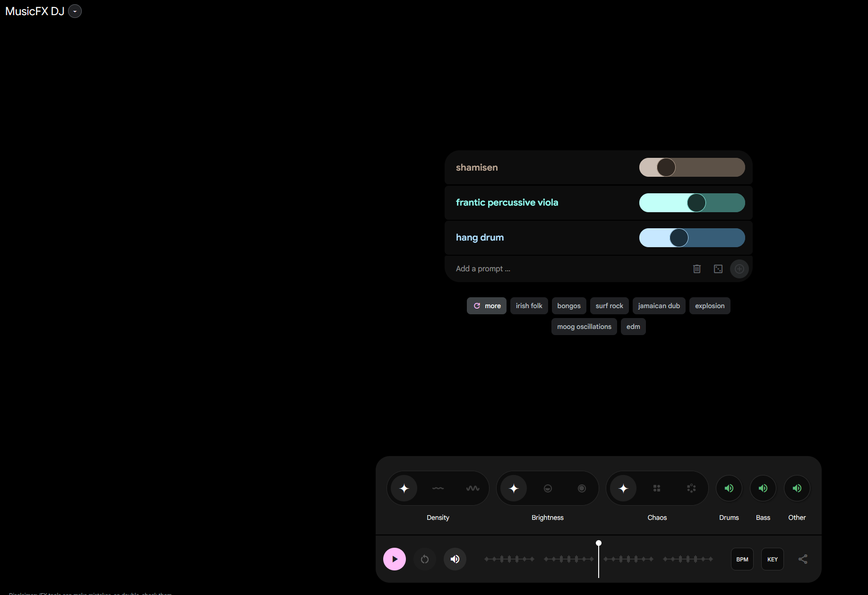This screenshot has height=595, width=868.
Task: Adjust the frantic percussive viola slider
Action: 692,203
